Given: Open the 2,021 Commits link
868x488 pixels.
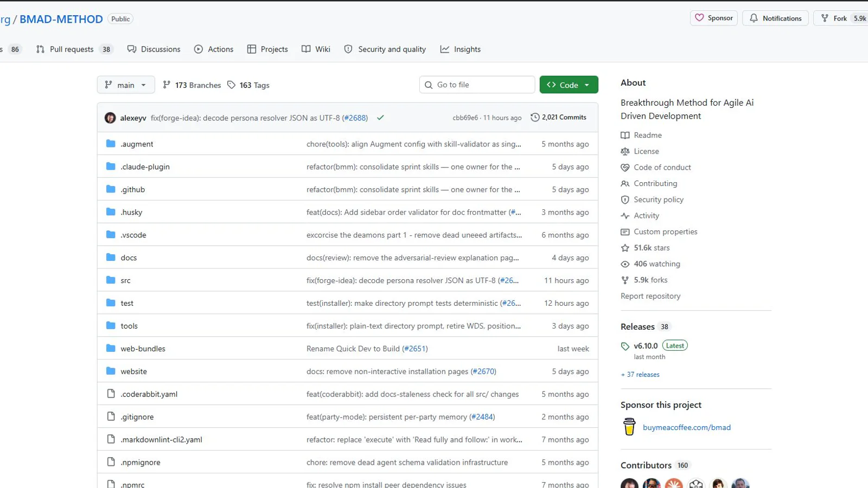Looking at the screenshot, I should [x=558, y=117].
